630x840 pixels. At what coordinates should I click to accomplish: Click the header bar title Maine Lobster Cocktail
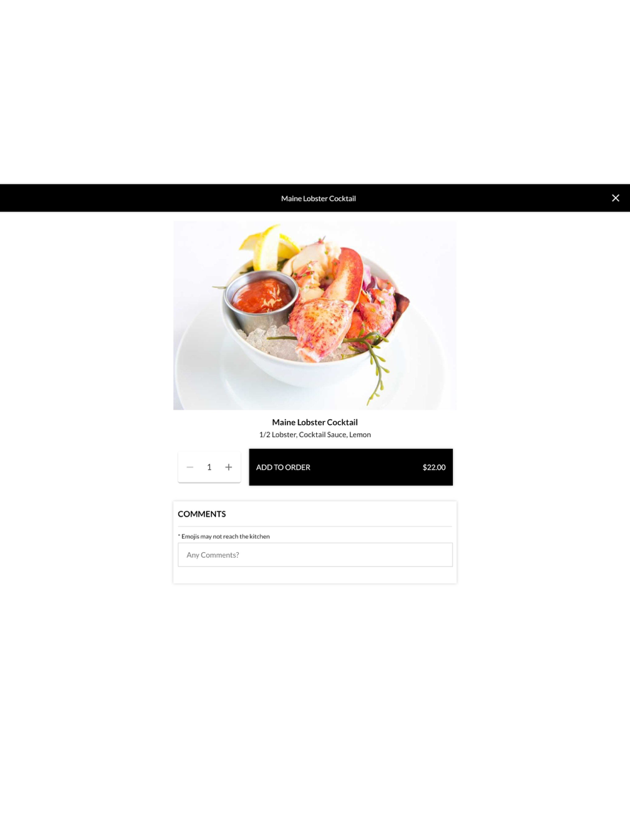coord(318,198)
